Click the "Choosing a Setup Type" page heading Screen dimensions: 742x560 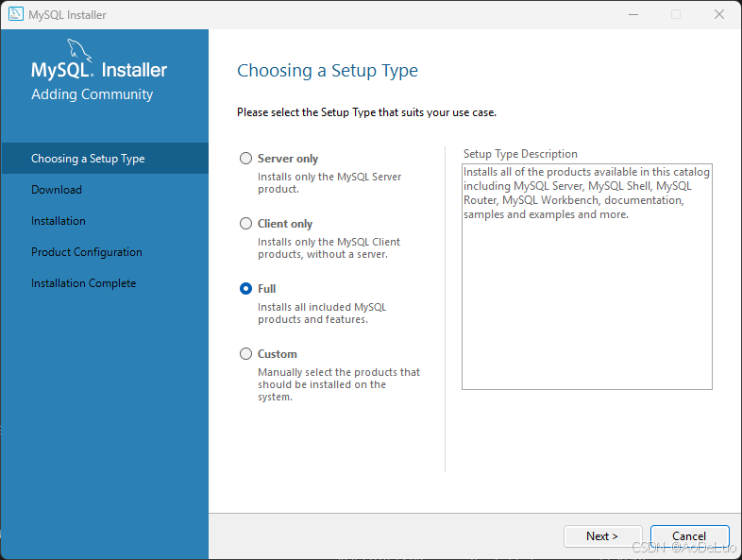(x=328, y=71)
